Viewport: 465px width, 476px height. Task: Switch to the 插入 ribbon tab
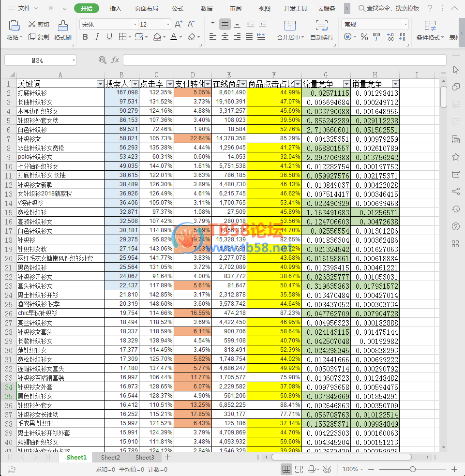[116, 9]
